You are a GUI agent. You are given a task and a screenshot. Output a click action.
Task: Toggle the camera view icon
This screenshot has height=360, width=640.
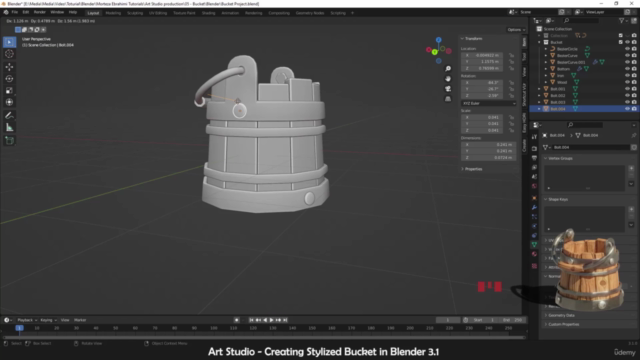click(x=448, y=89)
